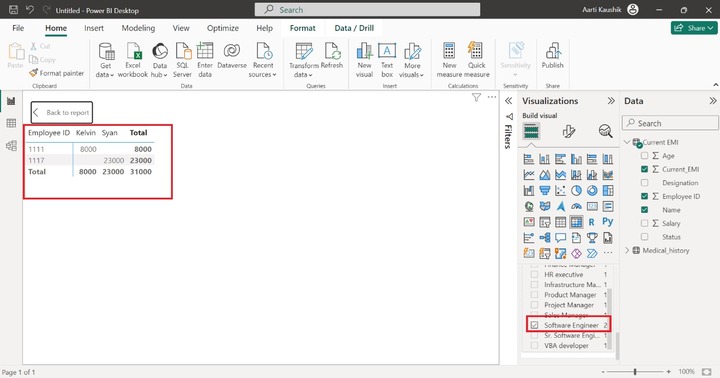Connect to SQL Server
720x378 pixels.
pyautogui.click(x=182, y=60)
